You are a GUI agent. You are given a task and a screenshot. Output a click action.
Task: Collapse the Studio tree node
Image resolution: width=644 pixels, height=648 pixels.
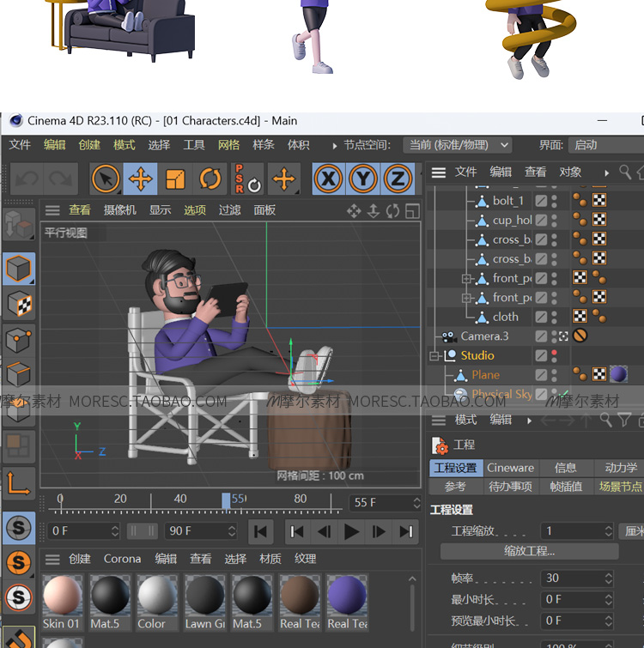point(434,356)
